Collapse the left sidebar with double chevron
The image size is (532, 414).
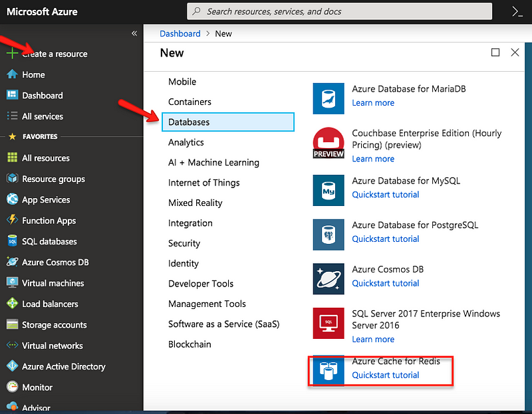pyautogui.click(x=134, y=33)
